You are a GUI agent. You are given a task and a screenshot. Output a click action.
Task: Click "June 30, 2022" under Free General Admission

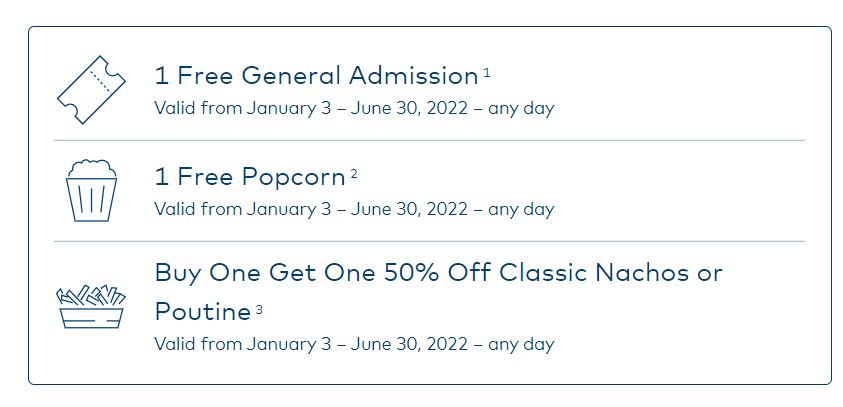[409, 108]
